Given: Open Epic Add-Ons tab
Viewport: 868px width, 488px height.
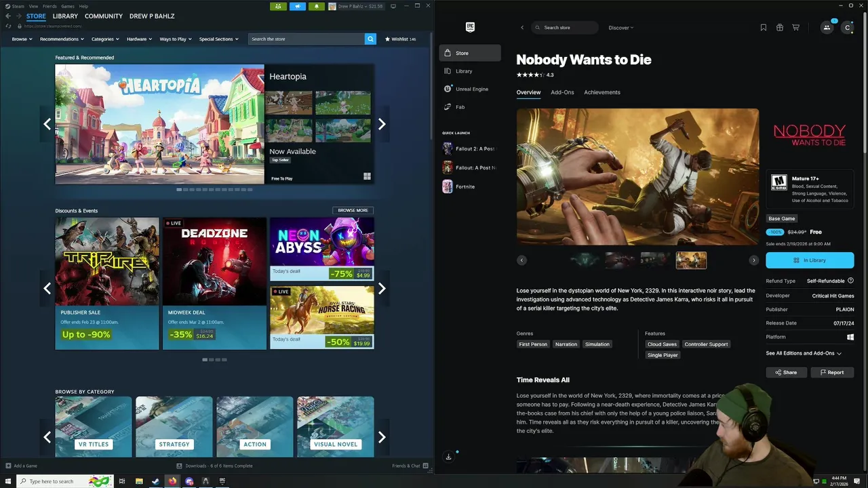Looking at the screenshot, I should pos(562,92).
